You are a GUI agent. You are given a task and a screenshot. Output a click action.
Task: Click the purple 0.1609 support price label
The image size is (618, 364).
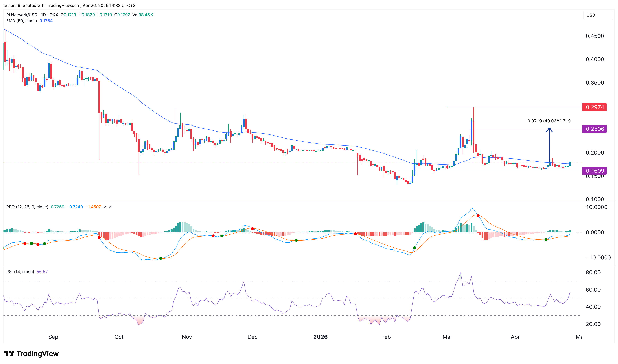[594, 171]
